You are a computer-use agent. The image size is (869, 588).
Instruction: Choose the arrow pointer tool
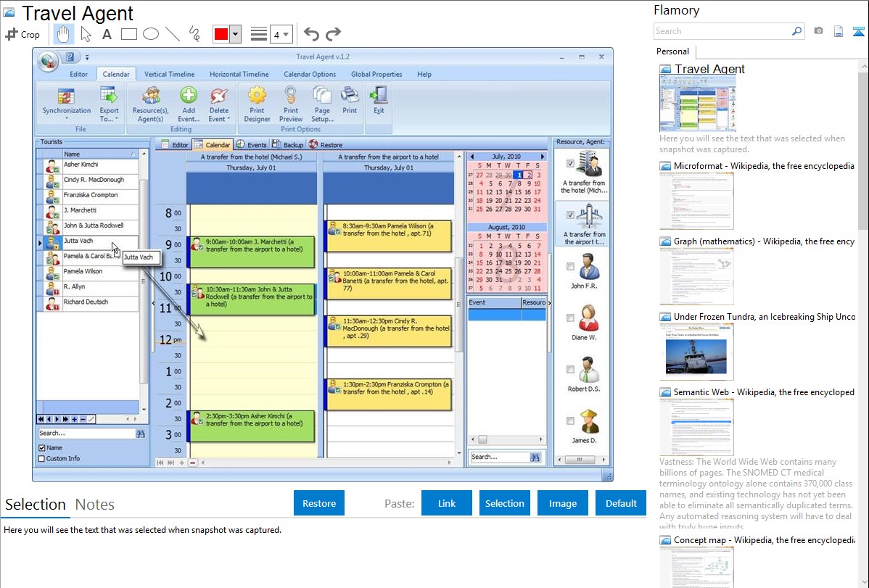(86, 34)
